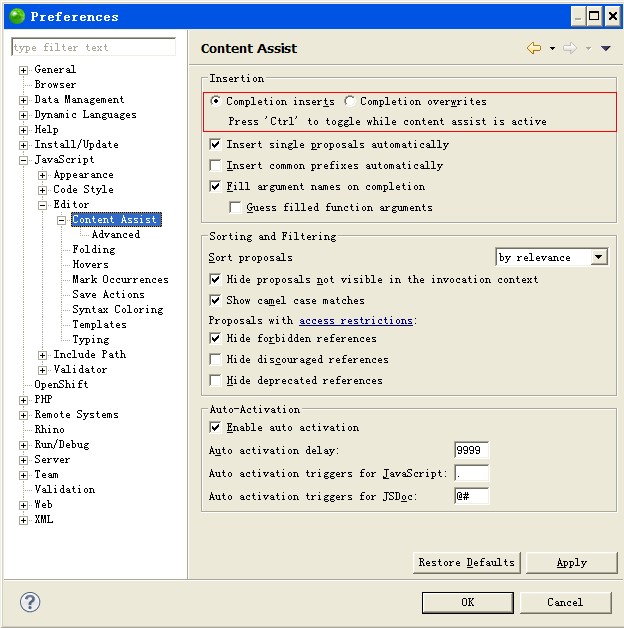Viewport: 624px width, 628px height.
Task: Toggle Insert single proposals automatically checkbox
Action: (x=215, y=145)
